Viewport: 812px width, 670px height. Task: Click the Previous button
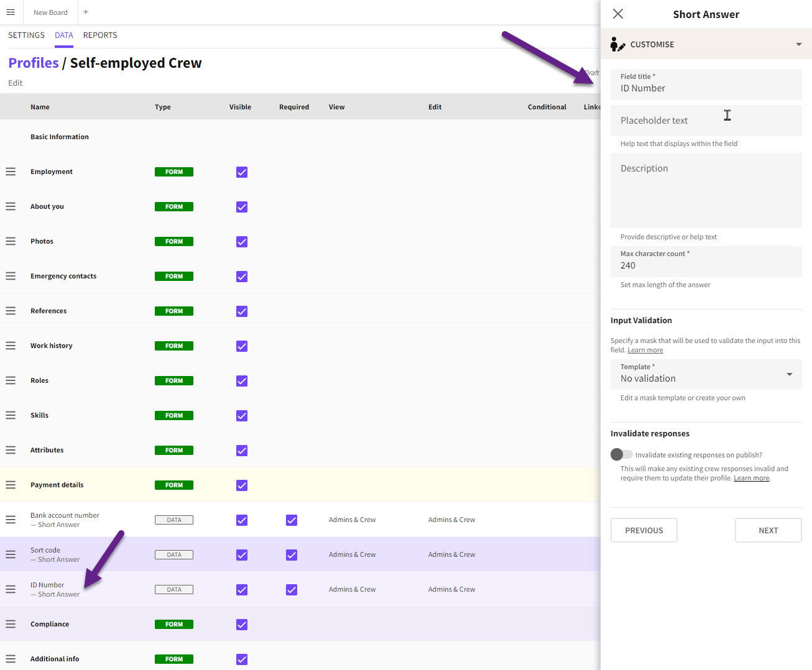pos(644,530)
